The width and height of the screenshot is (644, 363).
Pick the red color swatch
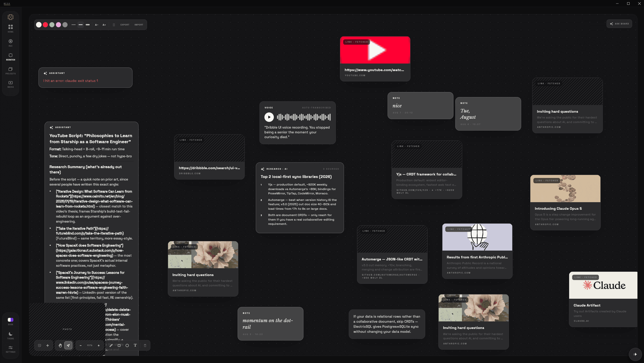pyautogui.click(x=45, y=25)
